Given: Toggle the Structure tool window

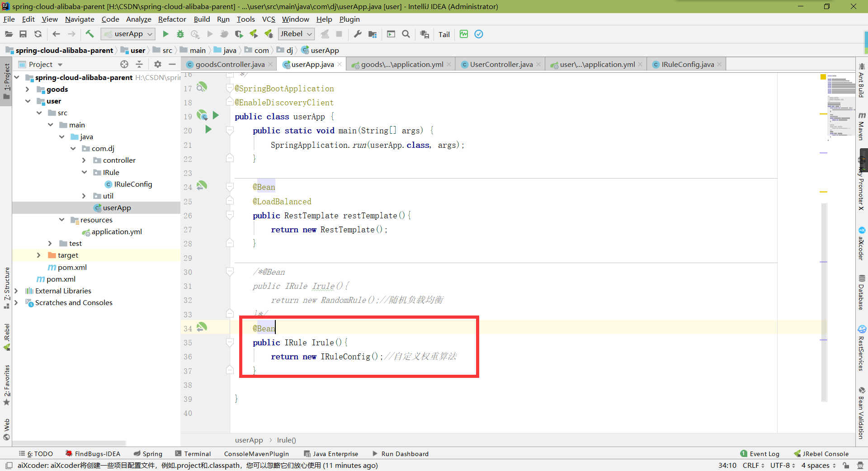Looking at the screenshot, I should (6, 288).
